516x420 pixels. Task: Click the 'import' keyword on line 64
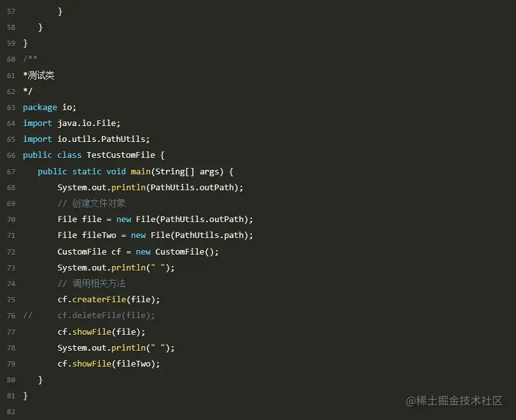point(37,123)
